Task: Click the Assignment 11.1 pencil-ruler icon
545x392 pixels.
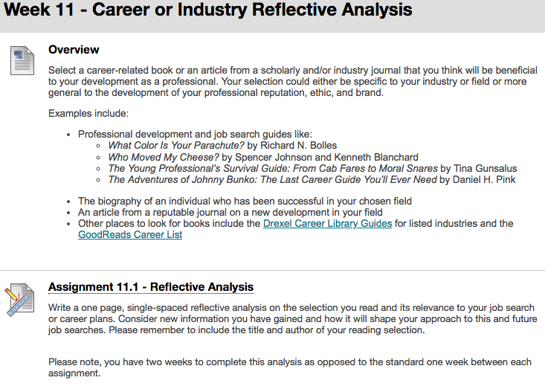Action: [19, 300]
